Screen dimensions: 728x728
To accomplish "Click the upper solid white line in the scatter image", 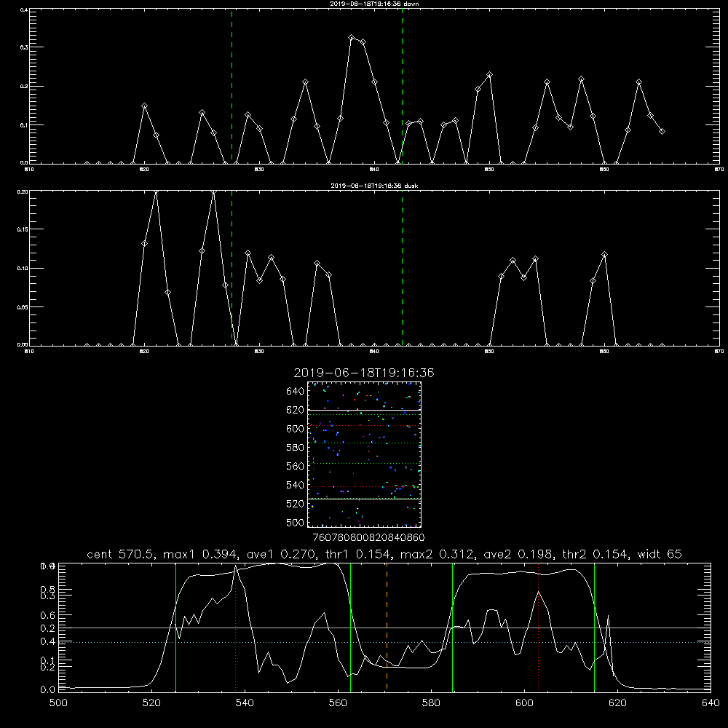I will point(365,411).
